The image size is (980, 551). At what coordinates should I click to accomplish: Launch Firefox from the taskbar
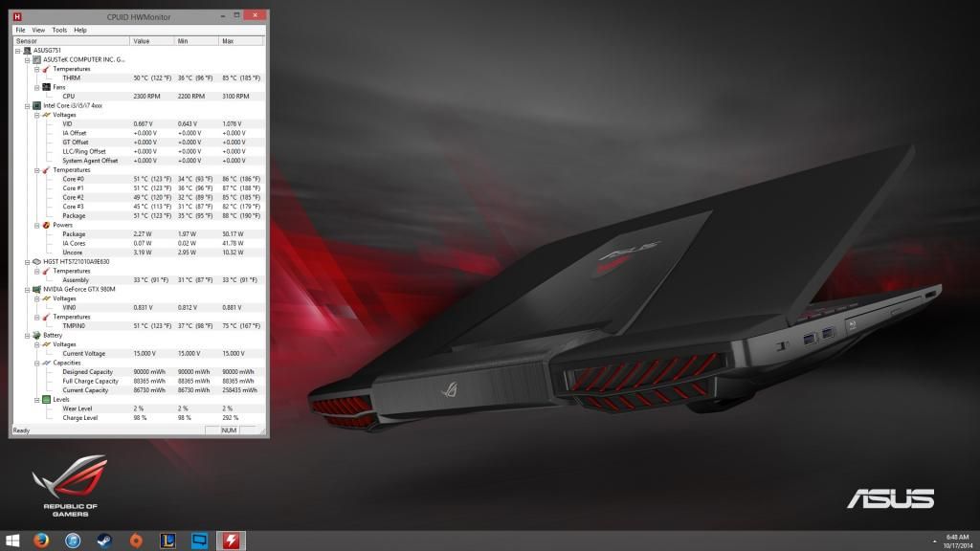(x=41, y=540)
